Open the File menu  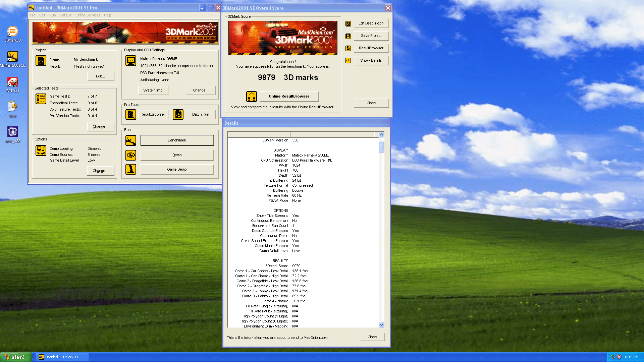(x=33, y=15)
